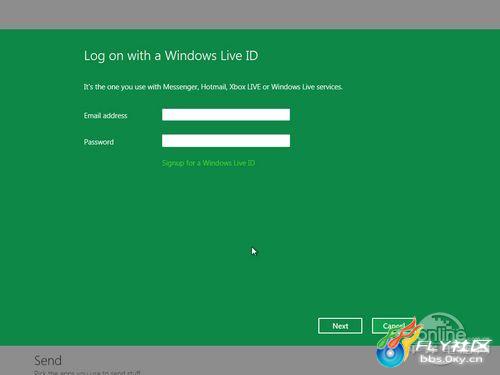Open the Signup for a Windows Live ID link
Image resolution: width=500 pixels, height=375 pixels.
coord(208,163)
